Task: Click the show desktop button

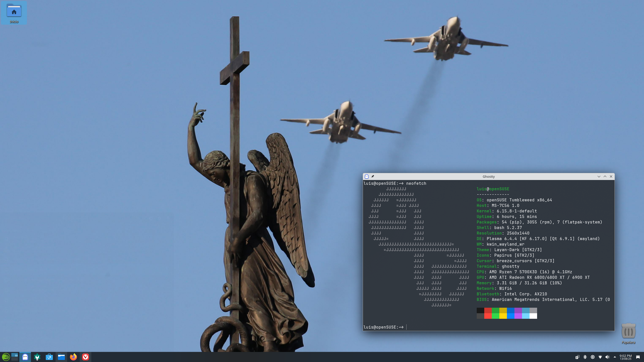Action: [x=638, y=357]
